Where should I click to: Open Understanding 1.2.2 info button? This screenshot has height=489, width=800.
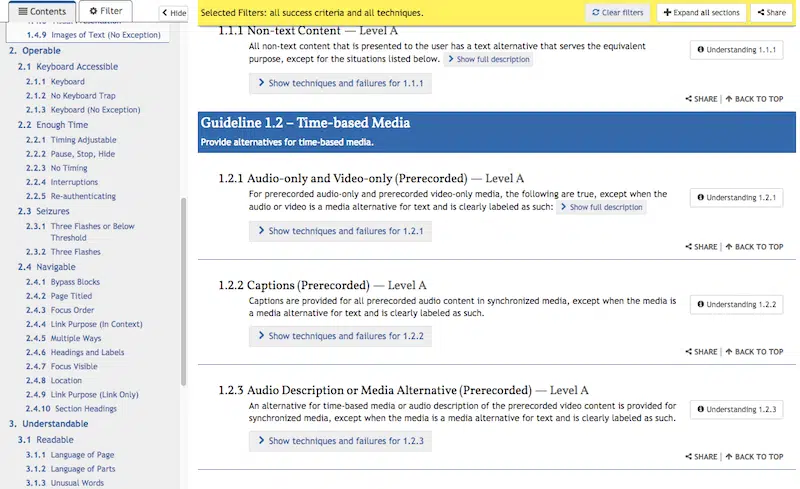click(736, 304)
